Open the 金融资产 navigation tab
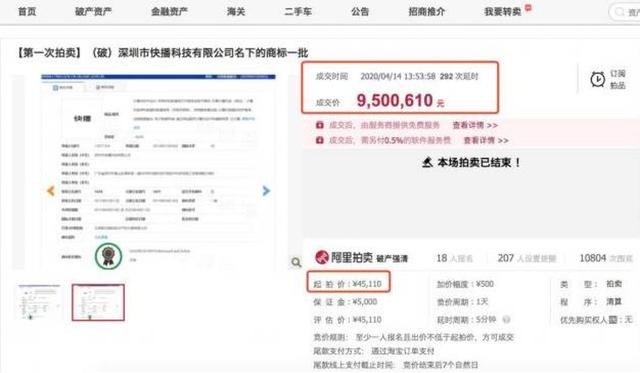The width and height of the screenshot is (640, 373). (169, 11)
